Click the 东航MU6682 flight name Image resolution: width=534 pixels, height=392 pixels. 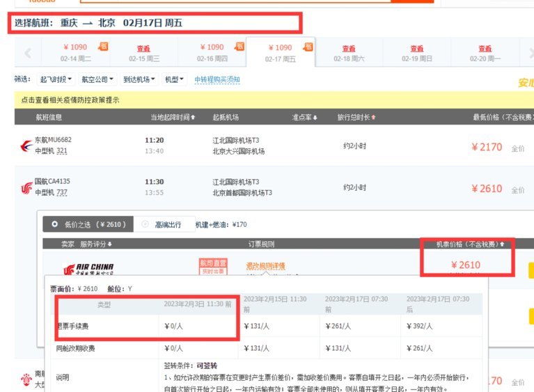point(53,140)
